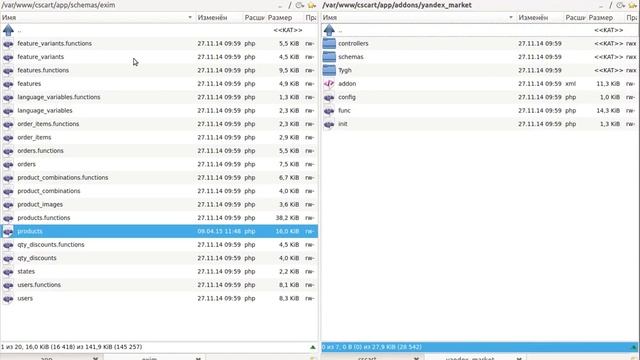Click the 09.04.15 11:48 date of products
This screenshot has height=360, width=640.
(x=219, y=231)
